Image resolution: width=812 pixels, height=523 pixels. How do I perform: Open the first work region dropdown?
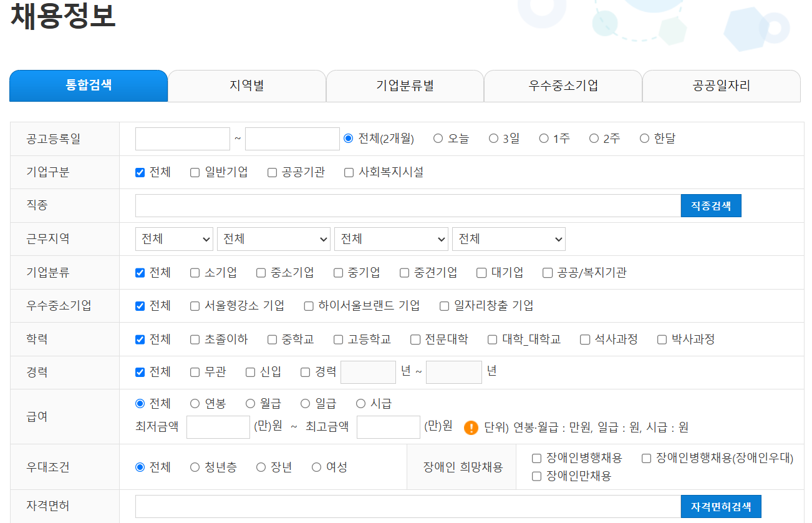click(174, 238)
